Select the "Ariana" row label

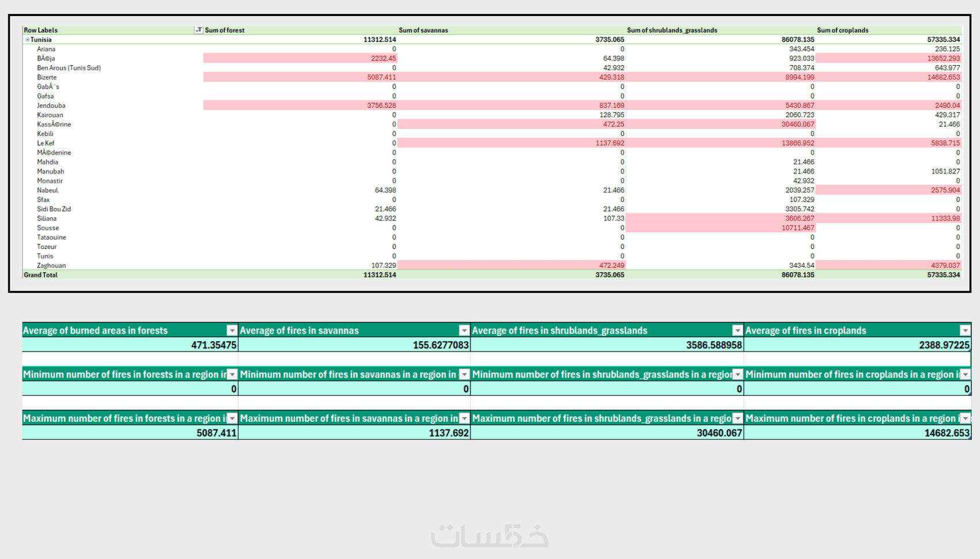[46, 49]
